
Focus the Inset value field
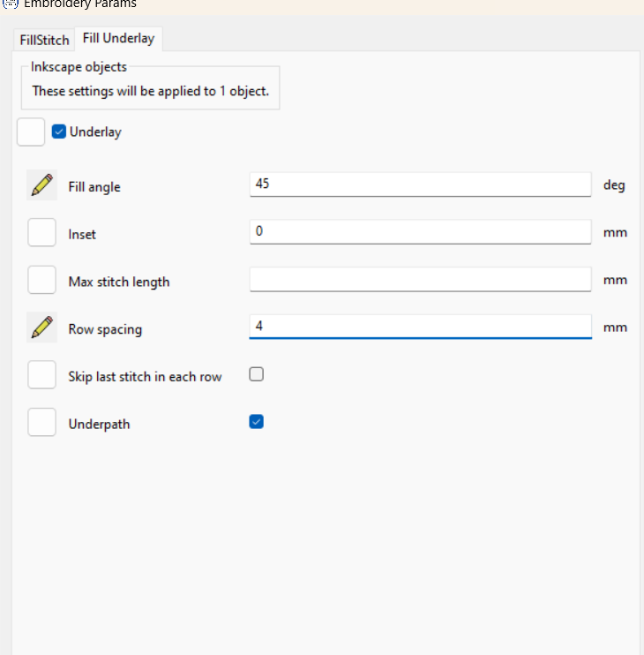(x=420, y=232)
